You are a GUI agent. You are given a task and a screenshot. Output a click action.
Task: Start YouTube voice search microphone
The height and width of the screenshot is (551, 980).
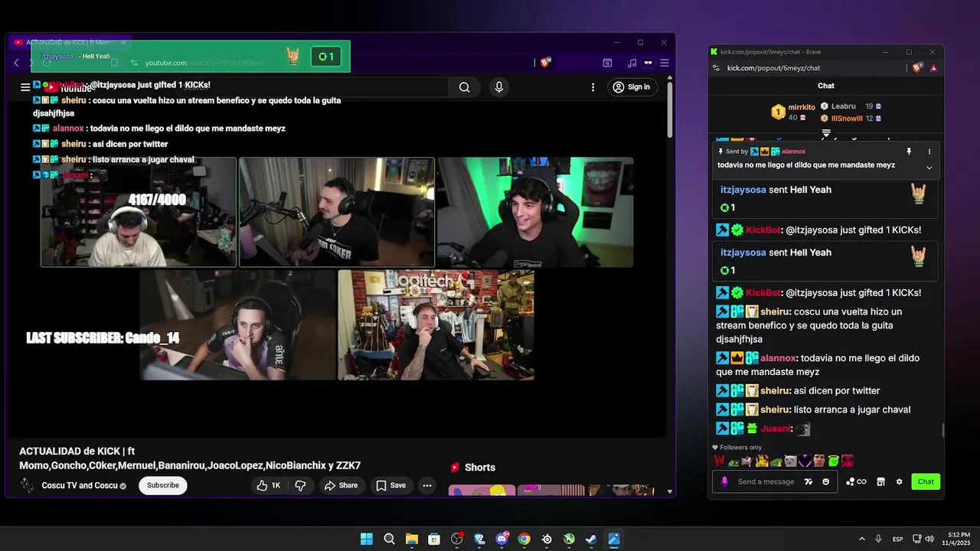point(499,87)
